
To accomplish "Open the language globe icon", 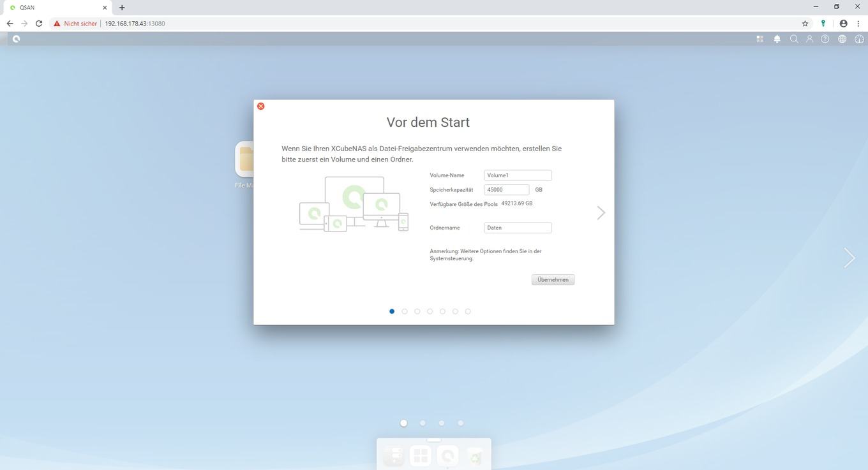I will [x=842, y=39].
